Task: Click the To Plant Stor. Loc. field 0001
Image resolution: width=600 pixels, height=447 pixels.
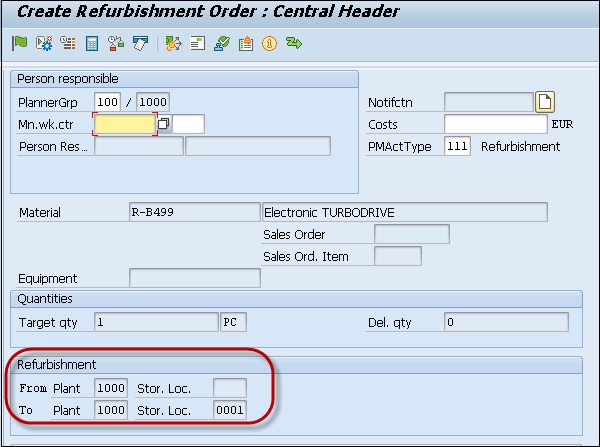Action: pyautogui.click(x=229, y=411)
